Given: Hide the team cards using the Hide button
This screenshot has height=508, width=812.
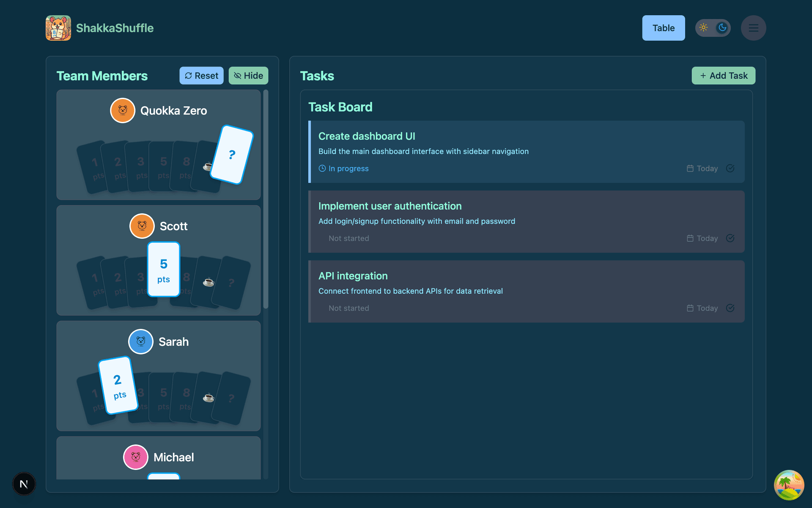Looking at the screenshot, I should (x=248, y=75).
